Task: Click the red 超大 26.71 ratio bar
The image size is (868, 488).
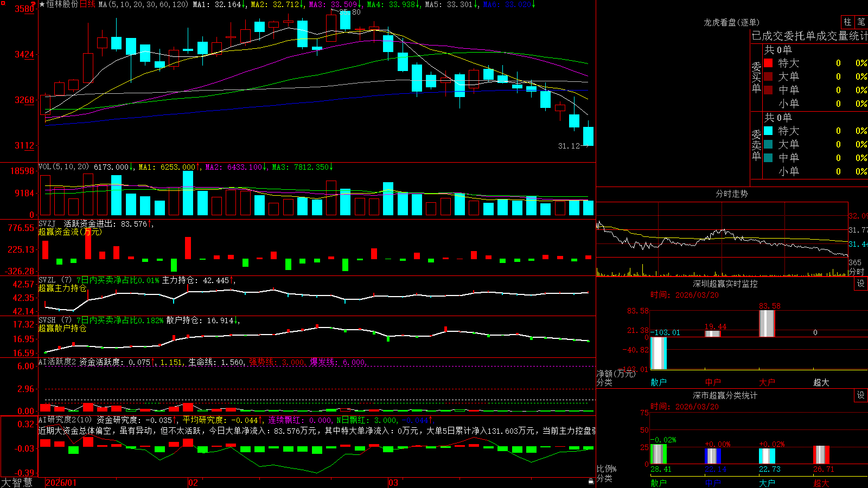Action: (x=821, y=455)
